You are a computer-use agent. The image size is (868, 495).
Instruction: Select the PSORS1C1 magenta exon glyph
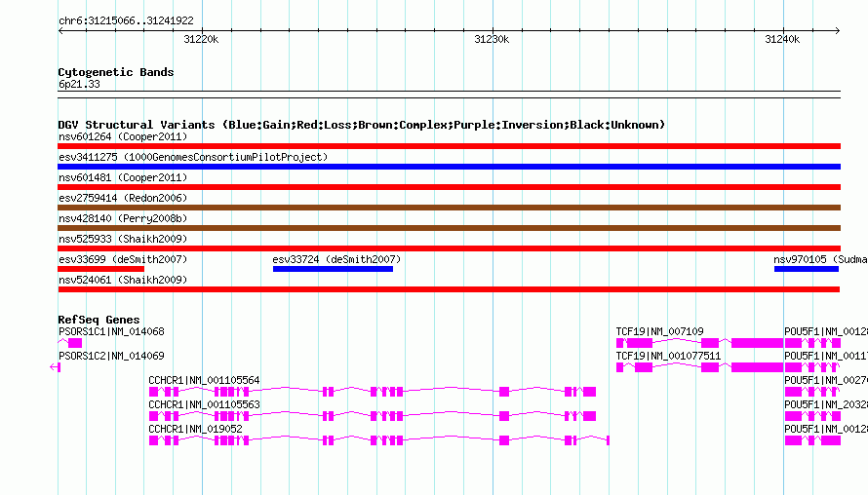click(75, 343)
